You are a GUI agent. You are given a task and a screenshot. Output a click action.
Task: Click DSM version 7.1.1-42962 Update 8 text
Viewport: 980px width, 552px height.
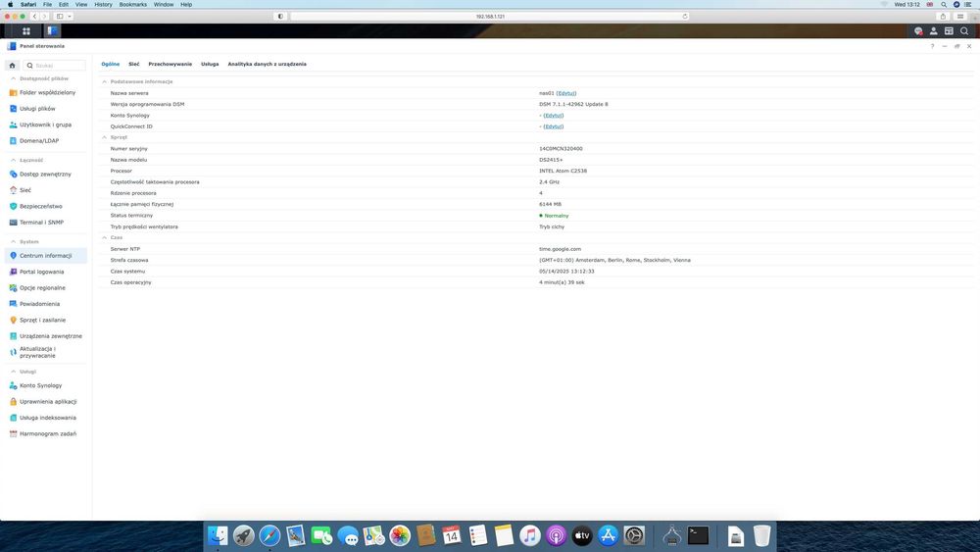[573, 104]
